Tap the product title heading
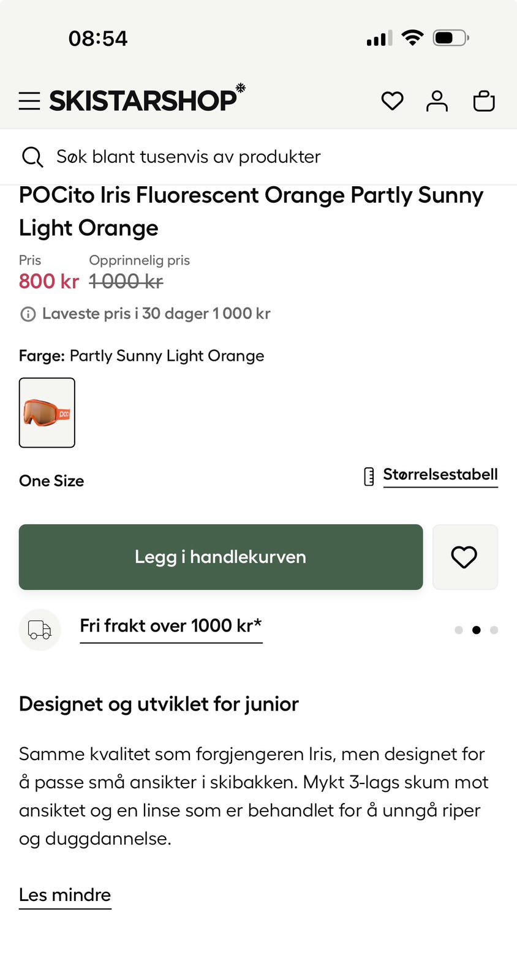 (251, 211)
